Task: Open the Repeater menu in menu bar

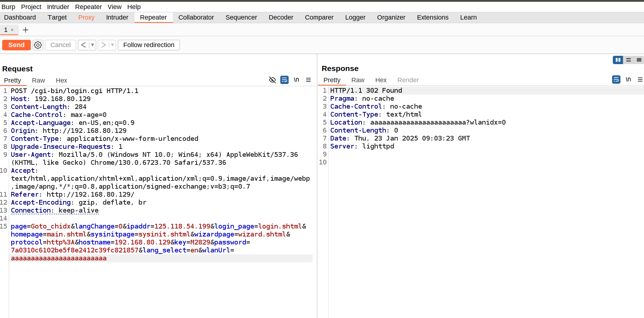Action: tap(88, 7)
